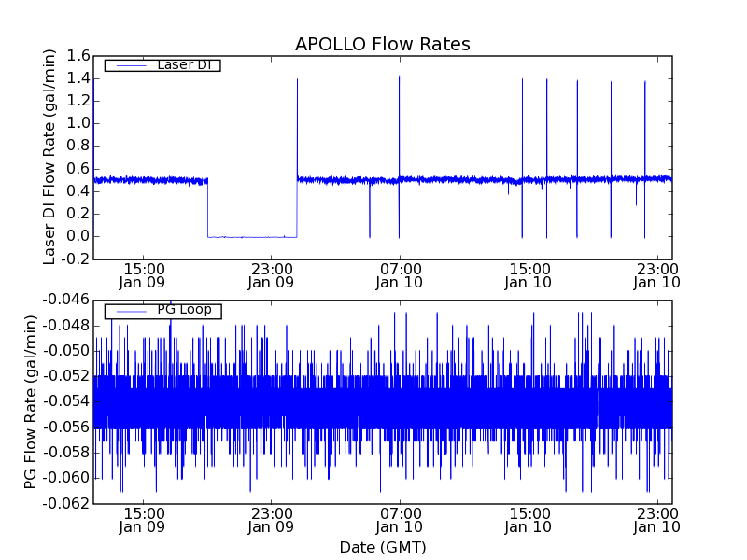This screenshot has width=747, height=560.
Task: Click the 0.6 tick label on top plot
Action: tap(78, 169)
